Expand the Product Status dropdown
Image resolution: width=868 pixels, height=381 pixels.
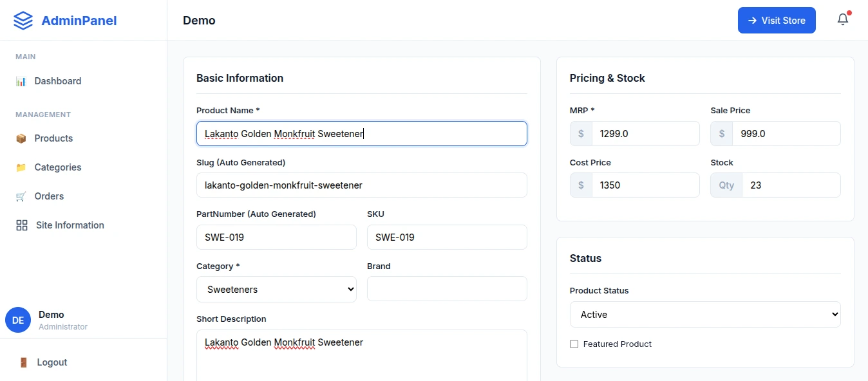[x=705, y=315]
